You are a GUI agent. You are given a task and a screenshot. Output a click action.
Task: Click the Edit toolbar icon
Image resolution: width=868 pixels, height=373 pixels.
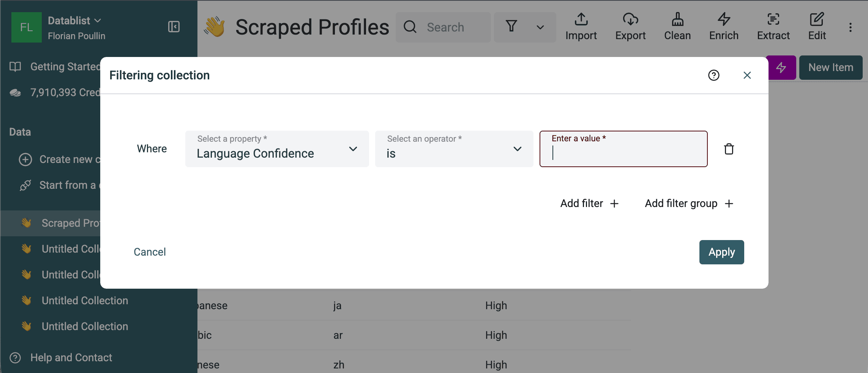click(x=817, y=27)
